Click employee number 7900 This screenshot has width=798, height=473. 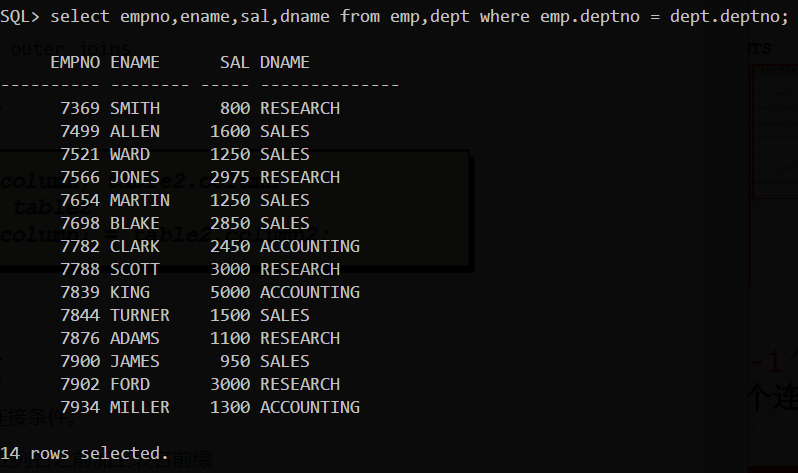point(80,361)
